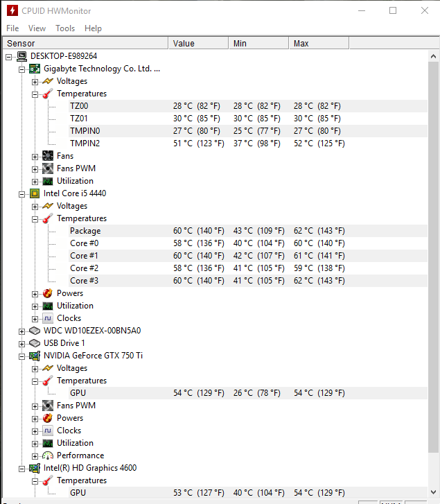
Task: Click the Intel Core i5 Voltages icon
Action: tap(48, 206)
